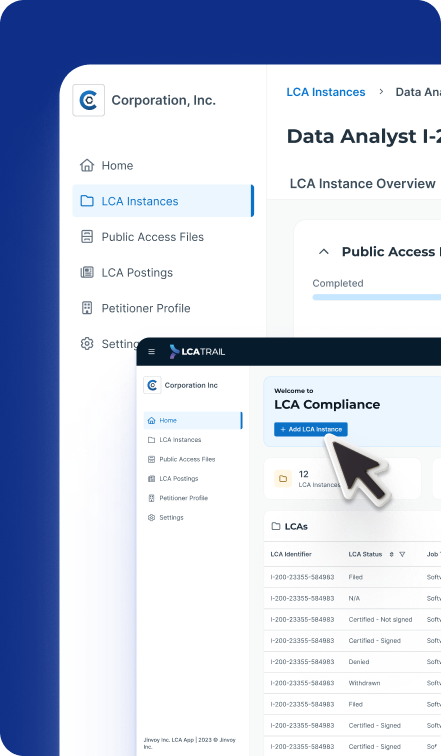Image resolution: width=441 pixels, height=756 pixels.
Task: Click the Corporation, Inc. logo in back window
Action: (89, 100)
